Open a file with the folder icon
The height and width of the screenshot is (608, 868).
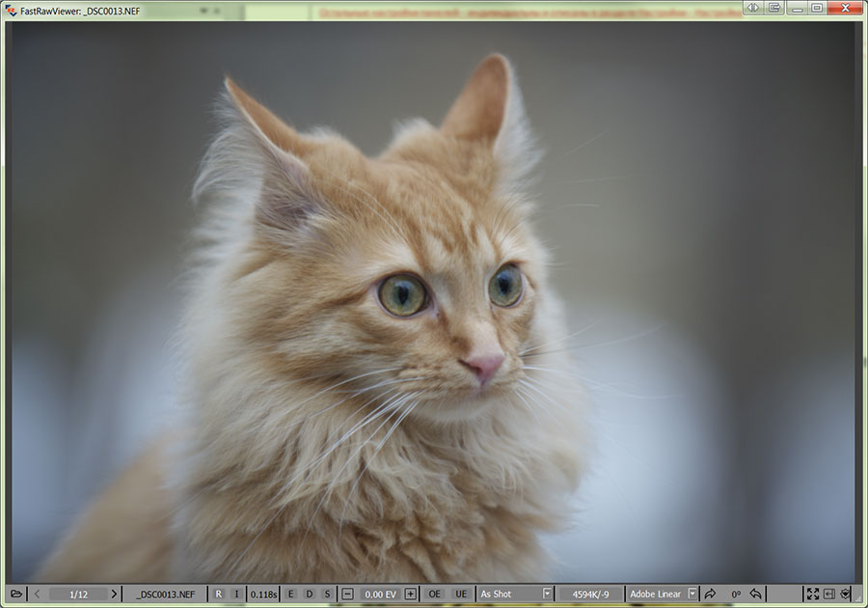coord(16,594)
